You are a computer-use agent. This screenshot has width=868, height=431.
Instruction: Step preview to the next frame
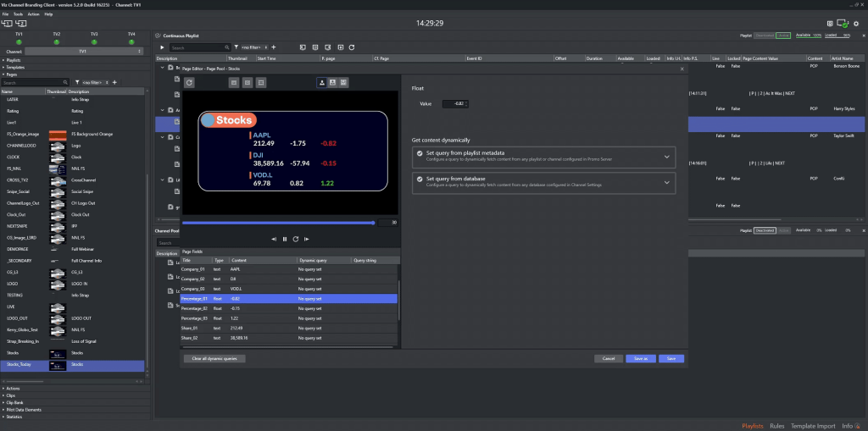306,239
